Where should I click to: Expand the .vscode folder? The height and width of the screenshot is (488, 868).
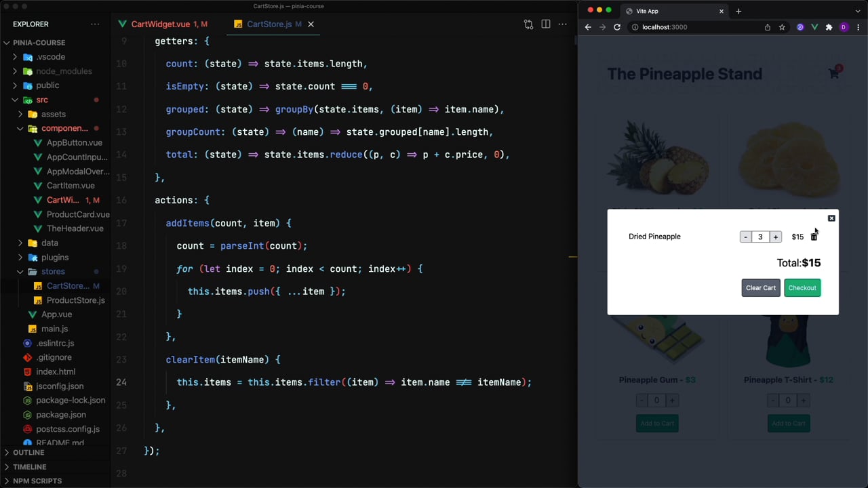51,57
